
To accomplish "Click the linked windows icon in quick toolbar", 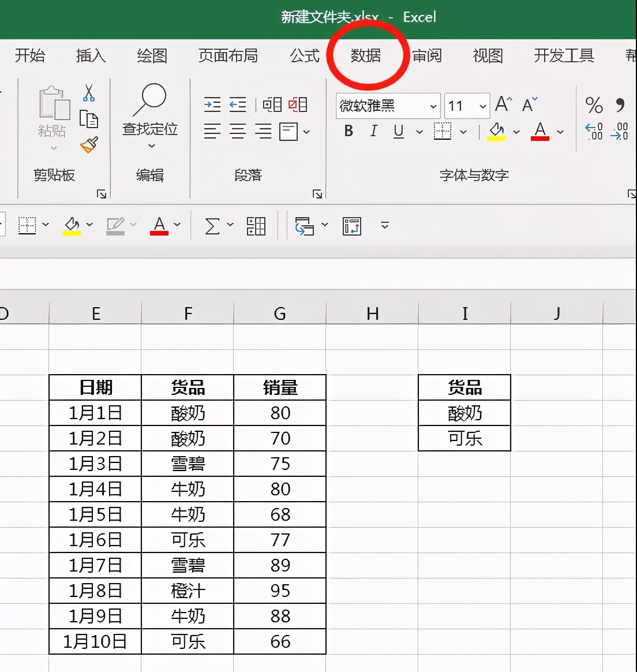I will click(x=305, y=226).
